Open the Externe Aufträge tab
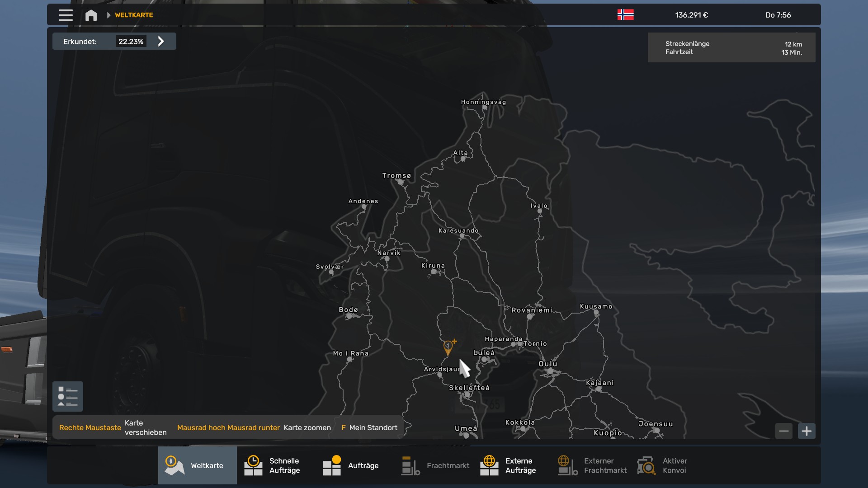The height and width of the screenshot is (488, 868). click(512, 465)
